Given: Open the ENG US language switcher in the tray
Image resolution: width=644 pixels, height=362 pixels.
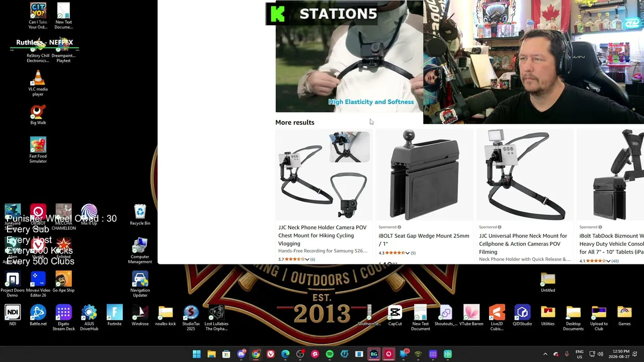Looking at the screenshot, I should (580, 354).
